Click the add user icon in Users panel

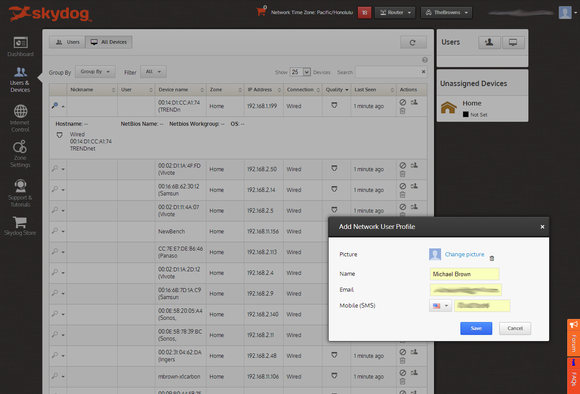[x=489, y=43]
